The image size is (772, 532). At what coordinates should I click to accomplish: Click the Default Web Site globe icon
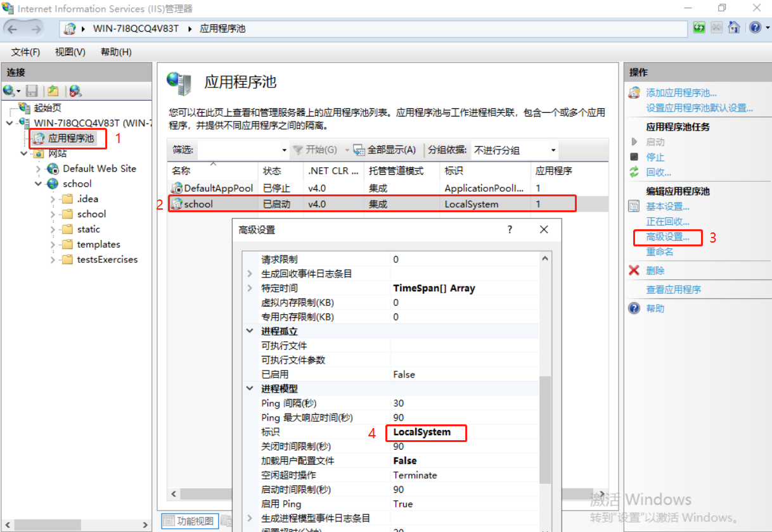pyautogui.click(x=53, y=168)
